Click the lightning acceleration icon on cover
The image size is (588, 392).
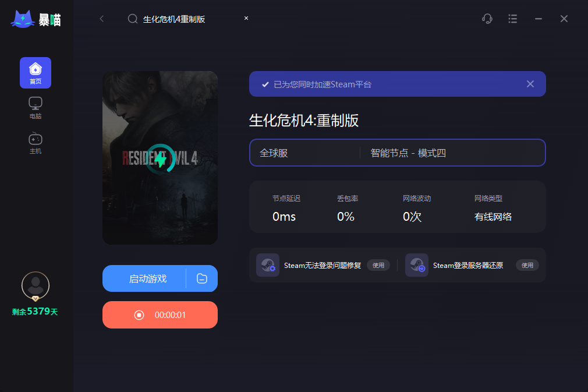tap(161, 158)
